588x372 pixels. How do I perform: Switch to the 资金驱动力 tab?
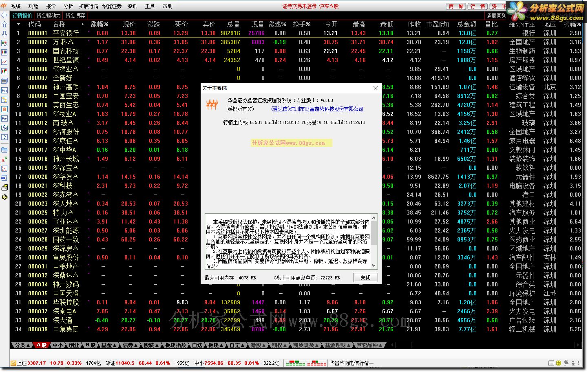[x=48, y=15]
